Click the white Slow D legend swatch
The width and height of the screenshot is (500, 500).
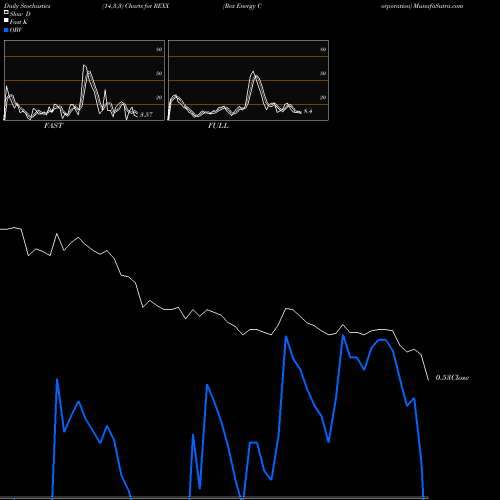tap(6, 12)
